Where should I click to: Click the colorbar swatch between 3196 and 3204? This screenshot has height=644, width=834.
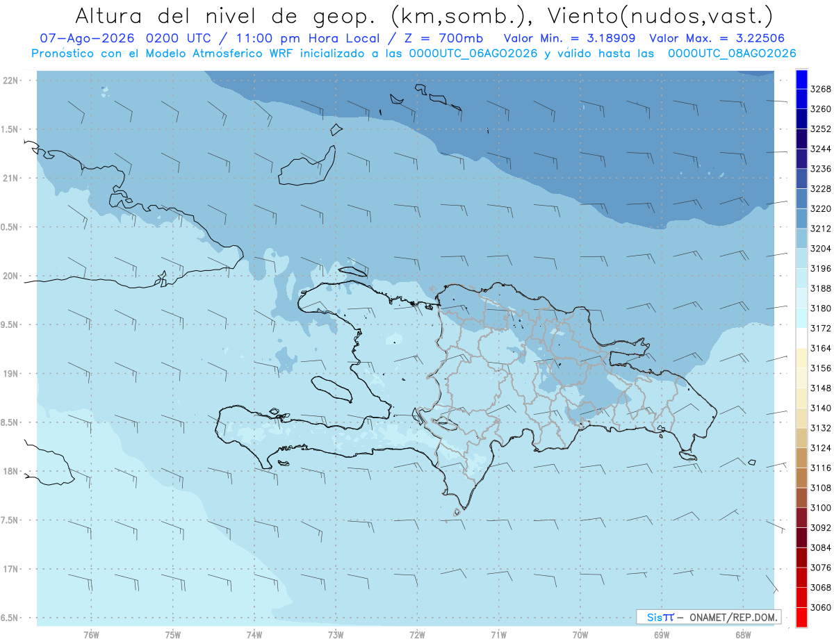pyautogui.click(x=801, y=258)
